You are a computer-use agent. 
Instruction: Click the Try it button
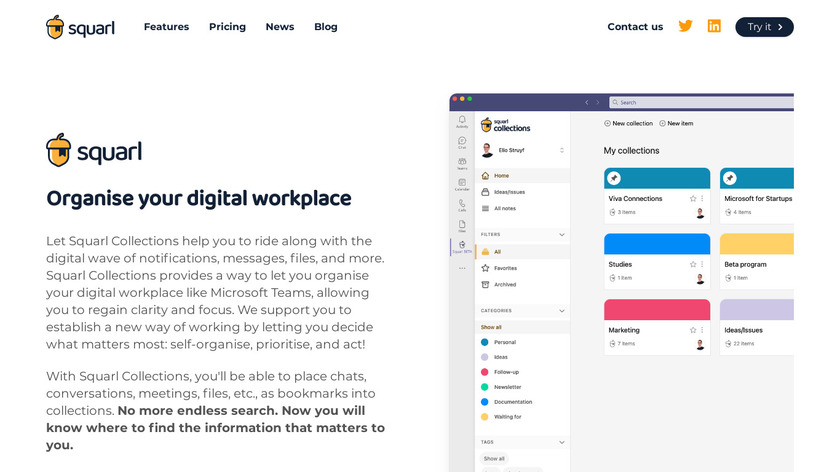[764, 27]
